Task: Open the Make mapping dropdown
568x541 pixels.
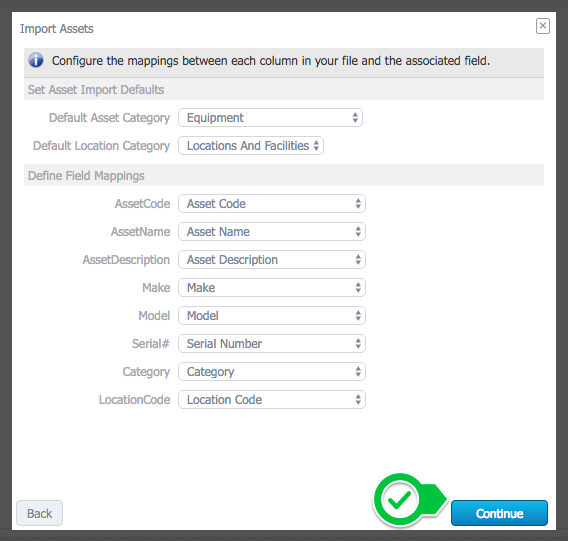Action: 272,288
